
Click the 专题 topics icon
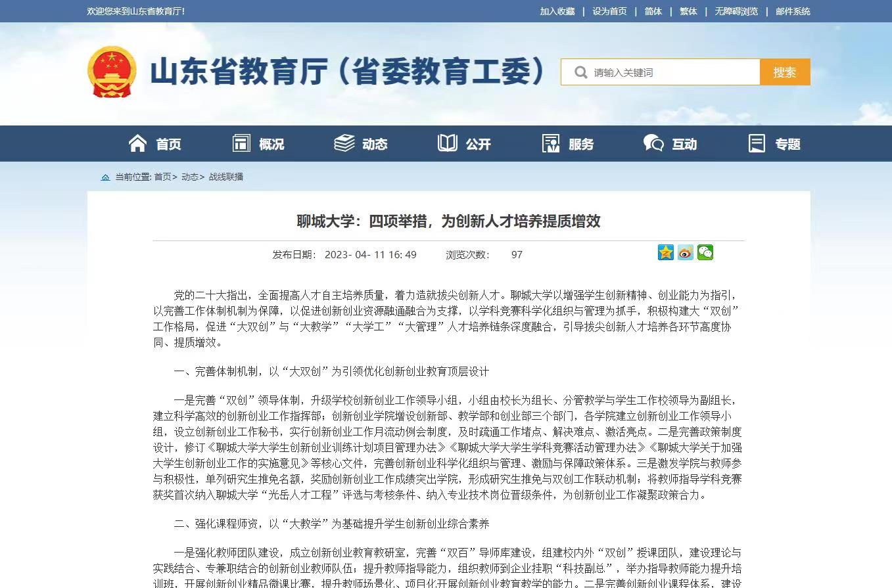tap(757, 143)
